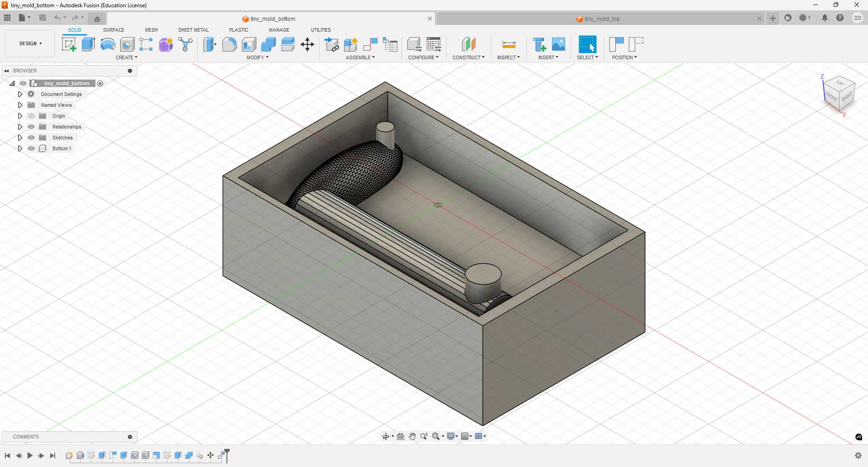Open the Measure tool under Inspect
The width and height of the screenshot is (868, 467).
click(x=509, y=45)
